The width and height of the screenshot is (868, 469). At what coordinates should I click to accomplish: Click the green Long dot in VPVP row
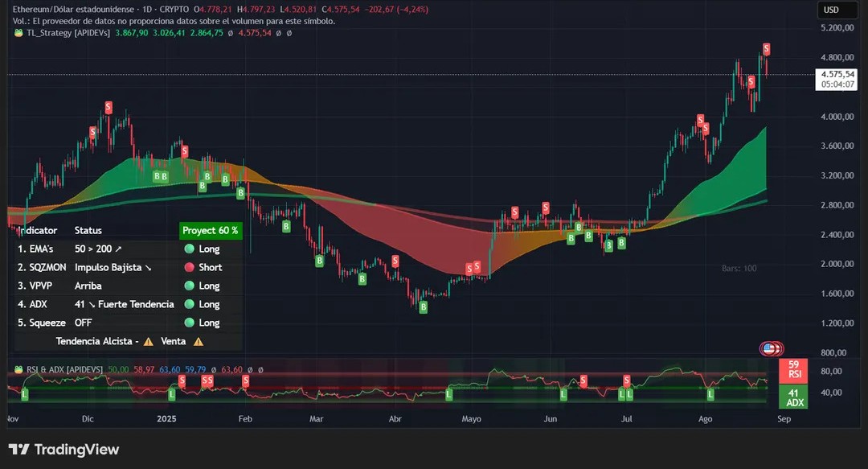190,286
